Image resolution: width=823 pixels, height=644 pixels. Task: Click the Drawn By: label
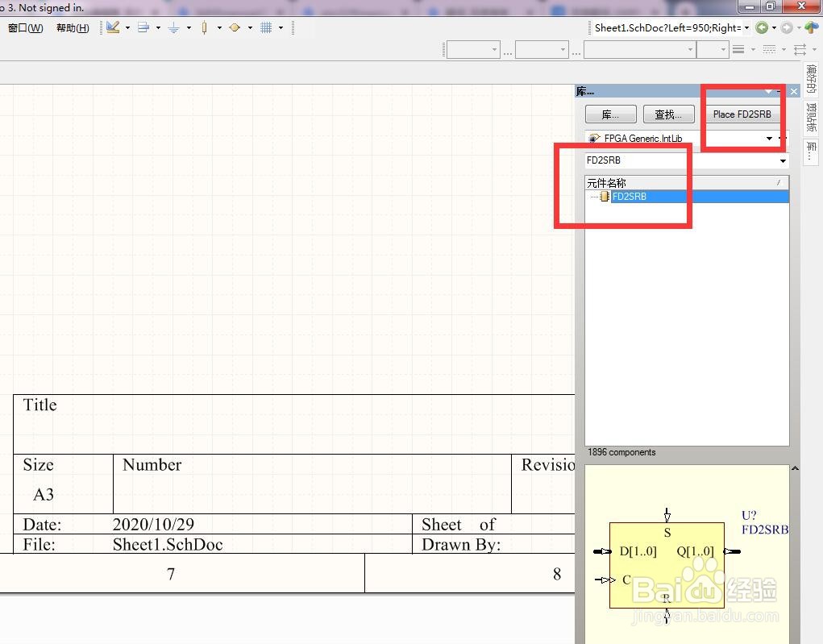coord(461,545)
